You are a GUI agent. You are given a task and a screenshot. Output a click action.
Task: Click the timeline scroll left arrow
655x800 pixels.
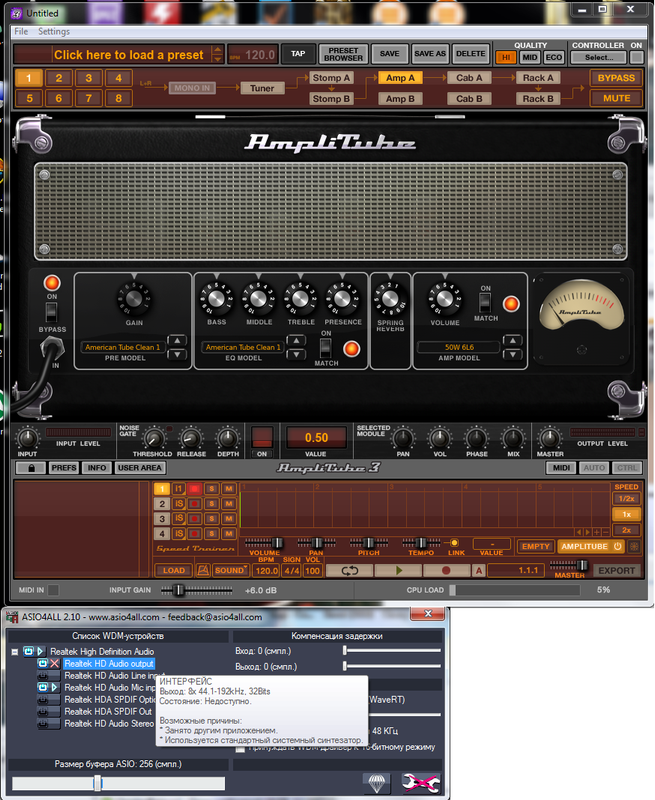[x=579, y=532]
